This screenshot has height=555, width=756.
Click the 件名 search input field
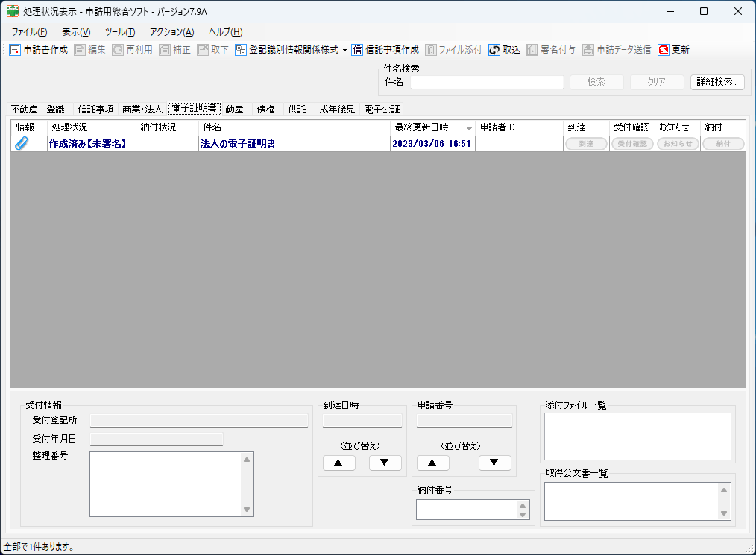tap(487, 82)
